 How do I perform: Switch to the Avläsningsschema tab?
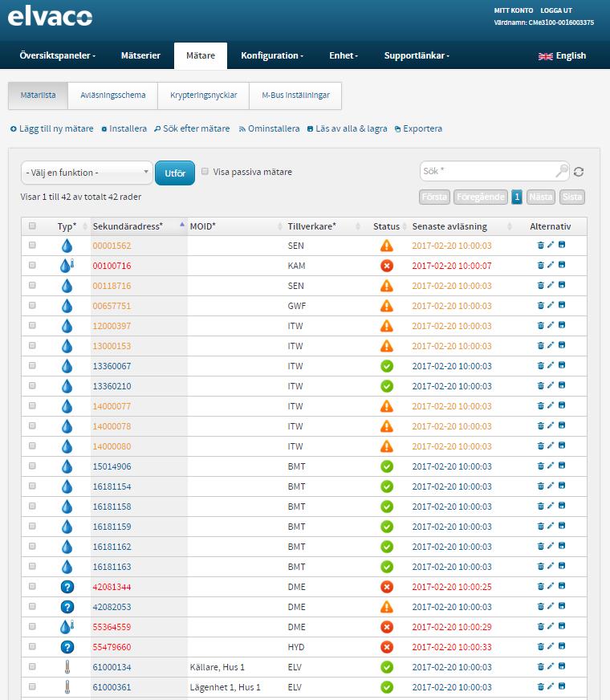point(113,95)
